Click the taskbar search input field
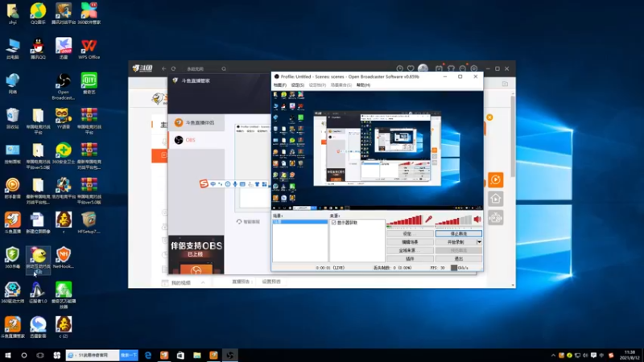This screenshot has width=644, height=362. [93, 355]
